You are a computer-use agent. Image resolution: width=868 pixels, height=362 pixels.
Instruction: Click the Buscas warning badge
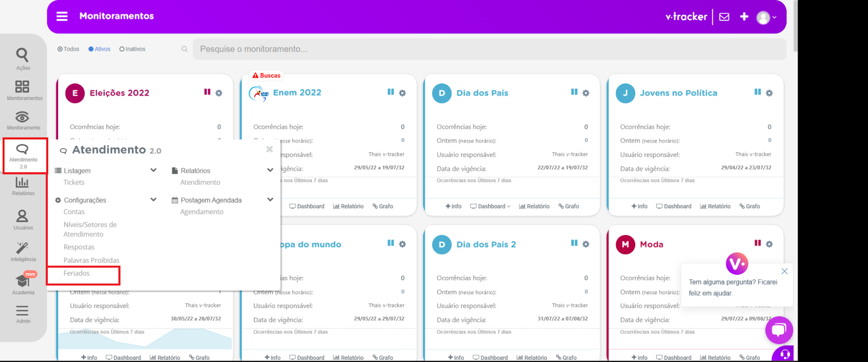266,75
